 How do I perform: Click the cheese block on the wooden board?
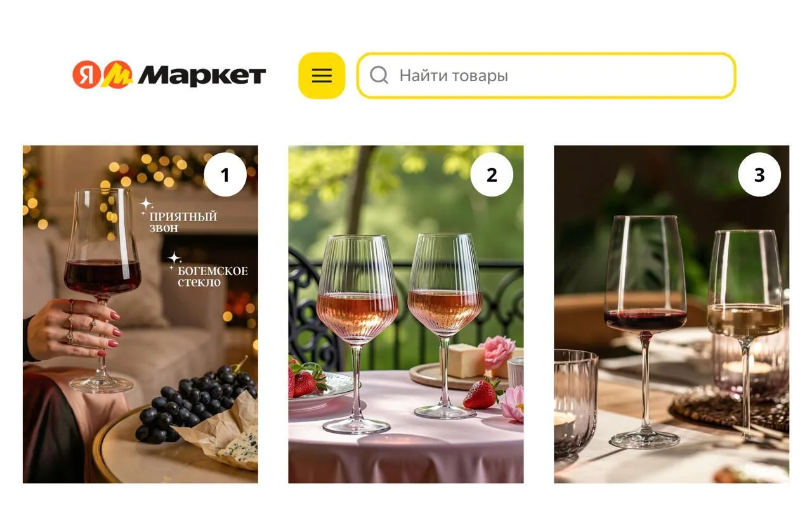coord(466,361)
